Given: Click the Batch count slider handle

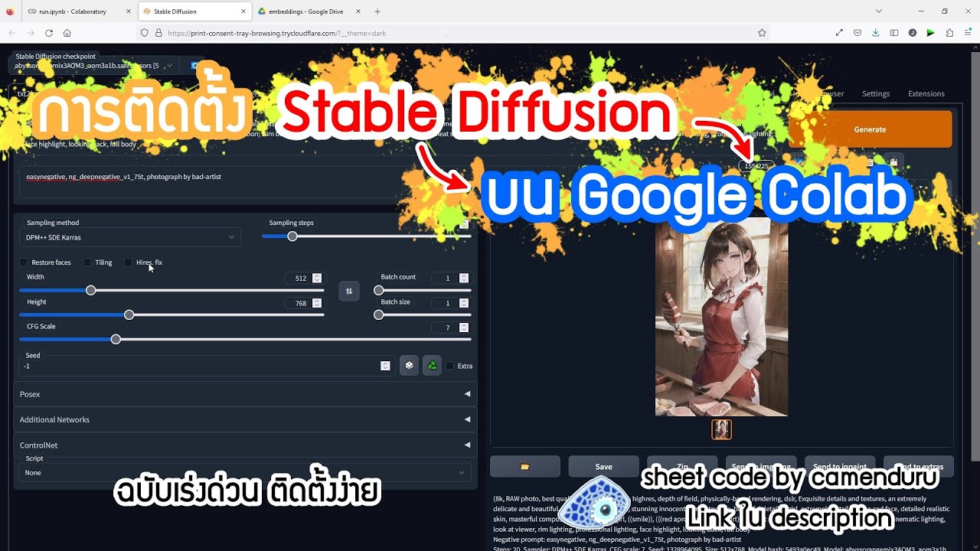Looking at the screenshot, I should [378, 290].
